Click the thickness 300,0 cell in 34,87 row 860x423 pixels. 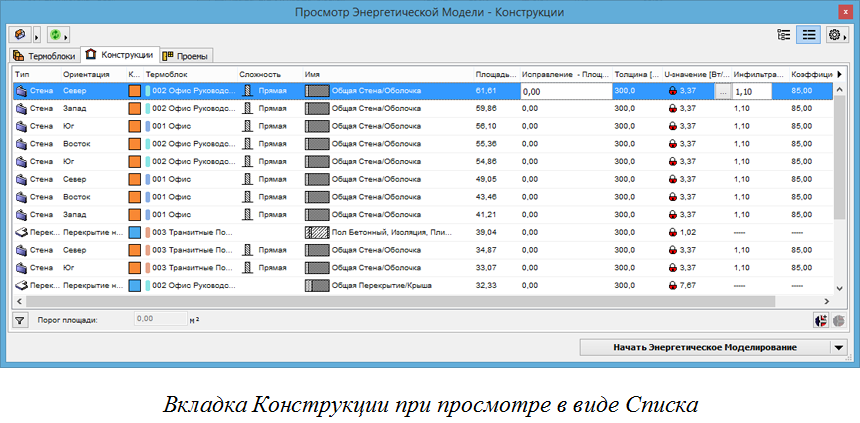click(625, 250)
